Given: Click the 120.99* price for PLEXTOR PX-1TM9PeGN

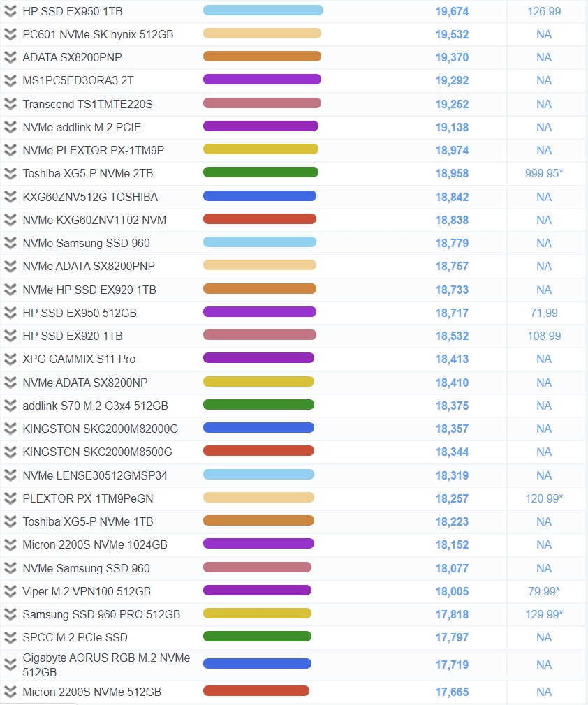Looking at the screenshot, I should (x=544, y=498).
